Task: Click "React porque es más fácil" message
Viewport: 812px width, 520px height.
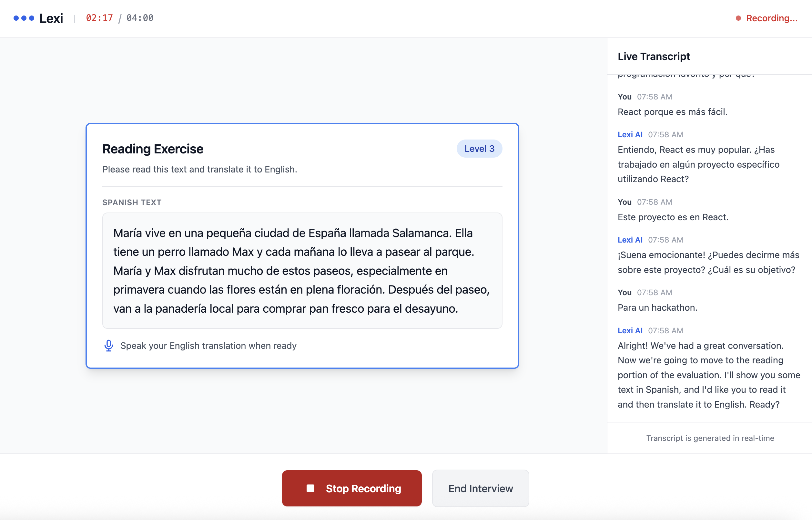Action: pyautogui.click(x=672, y=112)
